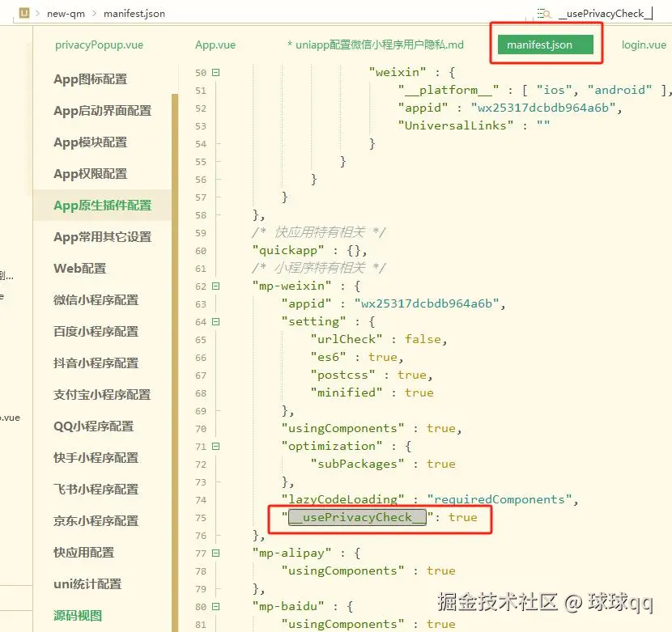Image resolution: width=672 pixels, height=632 pixels.
Task: Click the 快应用特有相关 comment on line 59
Action: click(319, 232)
